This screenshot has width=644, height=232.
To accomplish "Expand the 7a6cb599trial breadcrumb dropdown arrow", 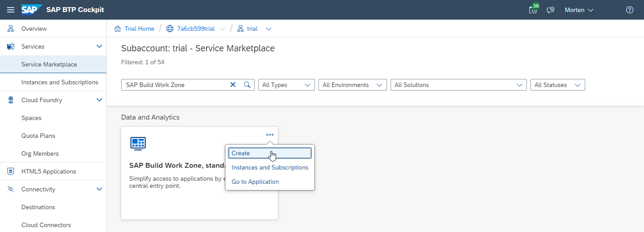I will [223, 29].
